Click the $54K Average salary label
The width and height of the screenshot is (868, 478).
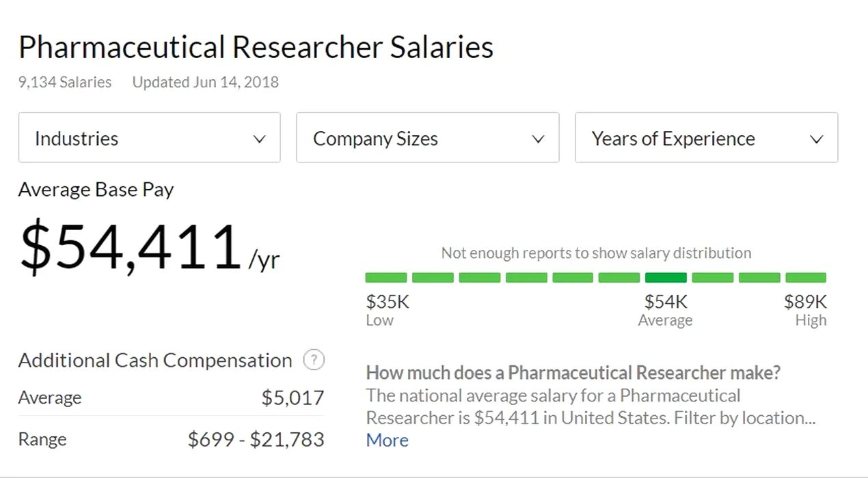(x=665, y=302)
